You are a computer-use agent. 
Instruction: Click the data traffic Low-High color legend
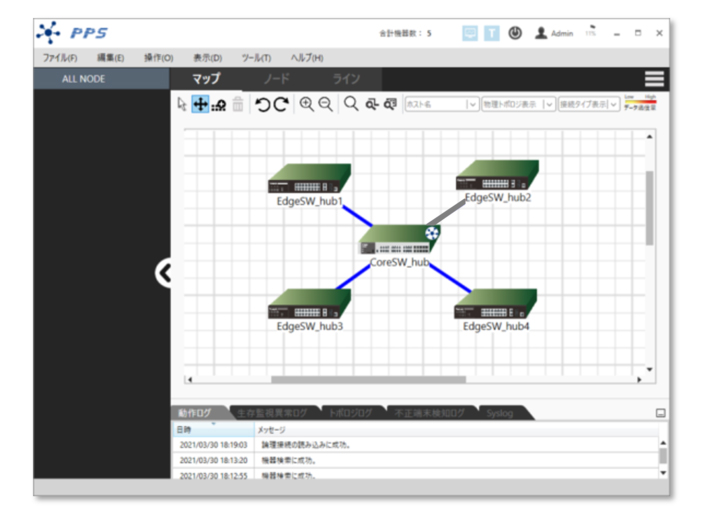pos(640,103)
